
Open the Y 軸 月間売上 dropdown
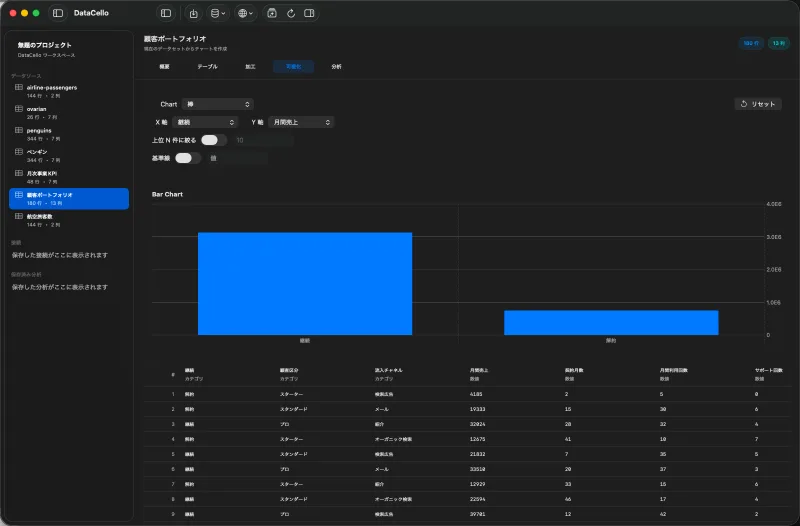coord(301,122)
